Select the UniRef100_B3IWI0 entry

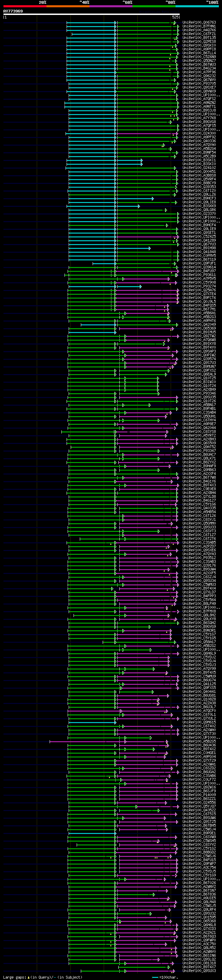click(199, 382)
